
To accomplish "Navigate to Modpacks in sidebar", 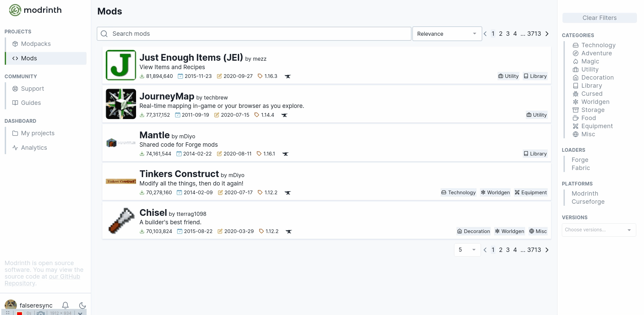I will [36, 44].
